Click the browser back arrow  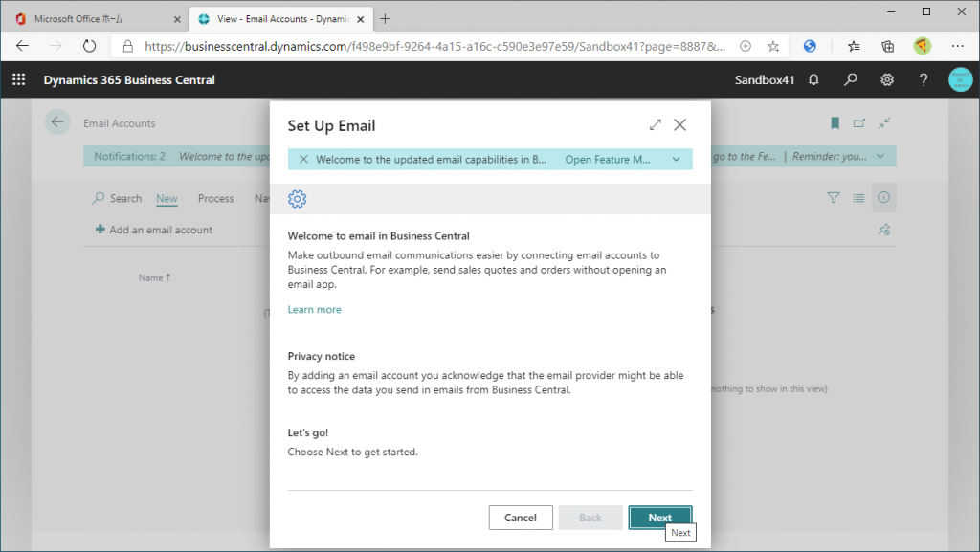23,46
